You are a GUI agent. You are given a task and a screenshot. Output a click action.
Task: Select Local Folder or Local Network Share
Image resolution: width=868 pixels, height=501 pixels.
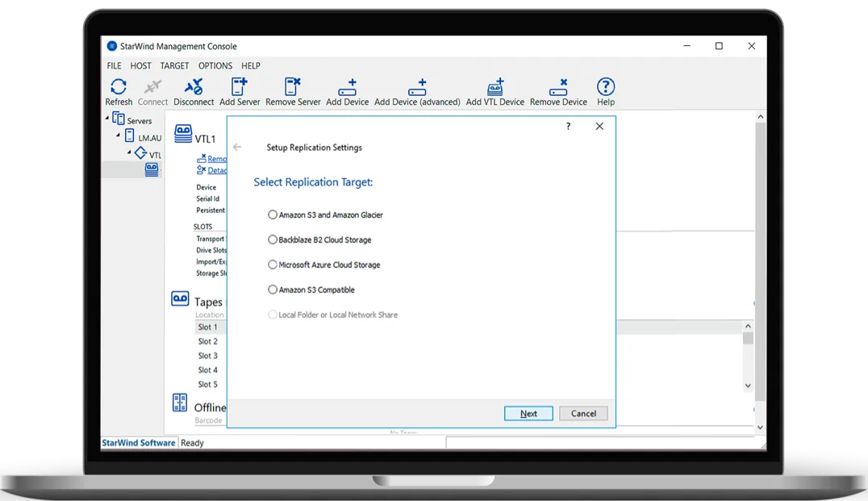[x=273, y=315]
